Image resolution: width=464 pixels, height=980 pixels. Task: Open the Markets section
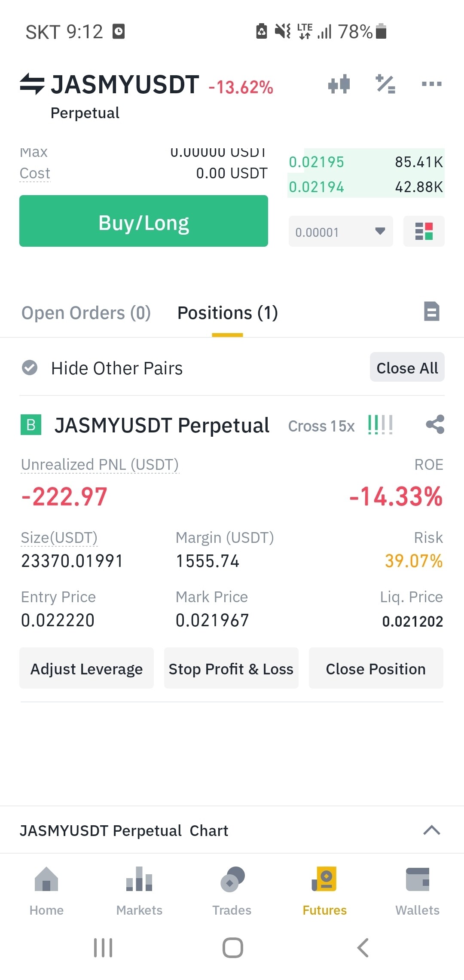click(139, 891)
